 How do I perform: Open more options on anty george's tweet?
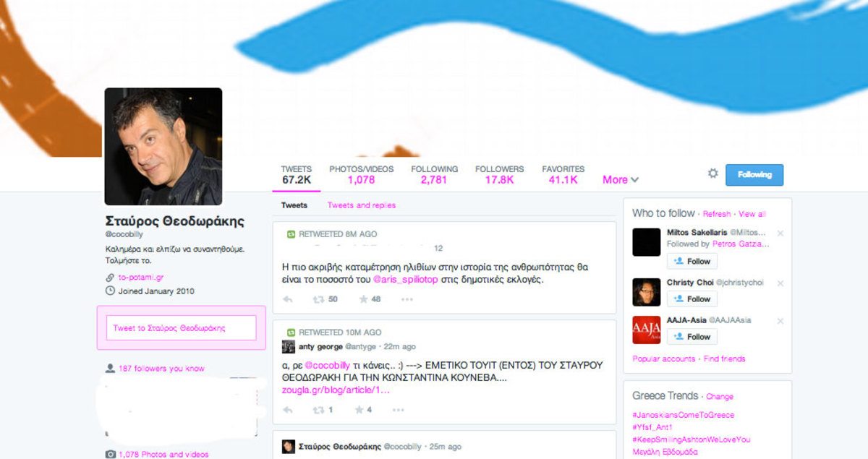[398, 410]
